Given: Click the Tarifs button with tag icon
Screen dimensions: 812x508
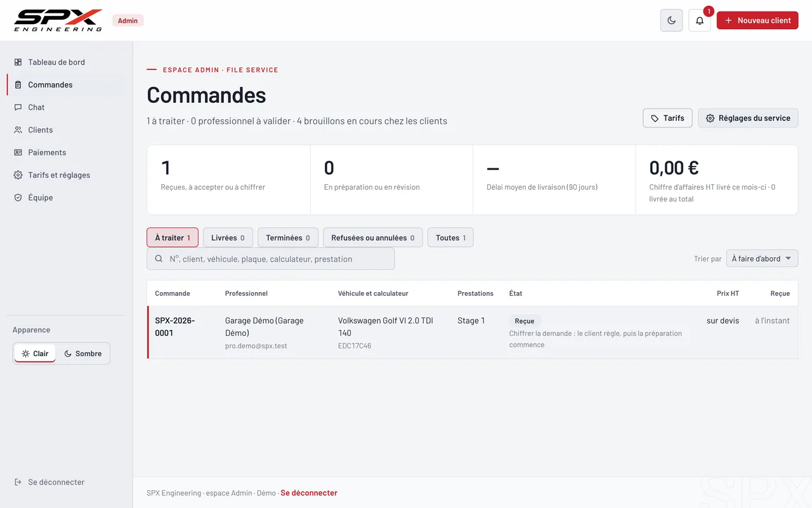Looking at the screenshot, I should point(667,118).
